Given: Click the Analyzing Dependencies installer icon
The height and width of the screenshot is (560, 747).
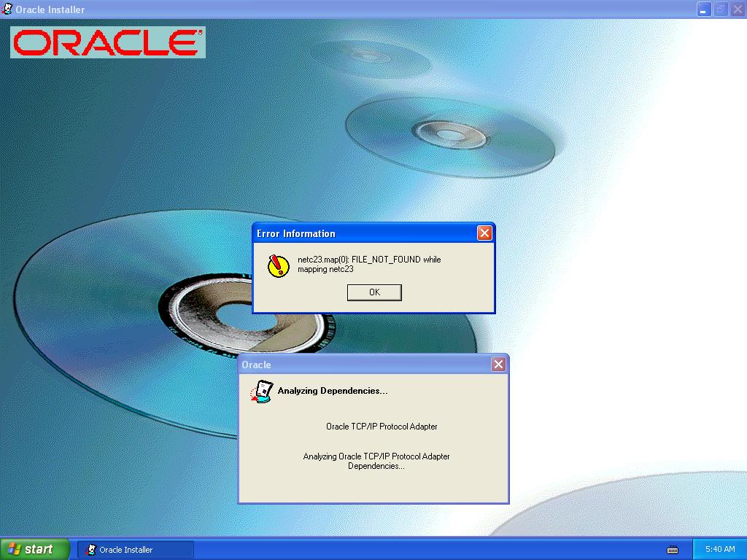Looking at the screenshot, I should tap(261, 392).
